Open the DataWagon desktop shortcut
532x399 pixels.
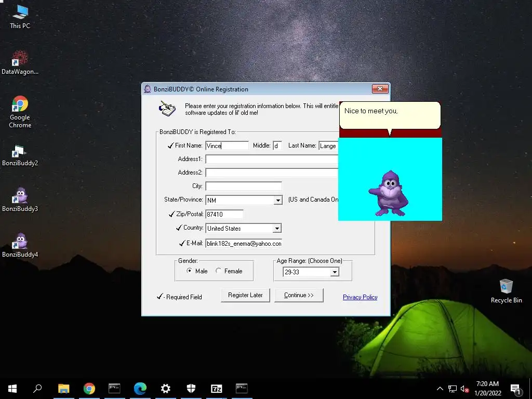point(20,63)
